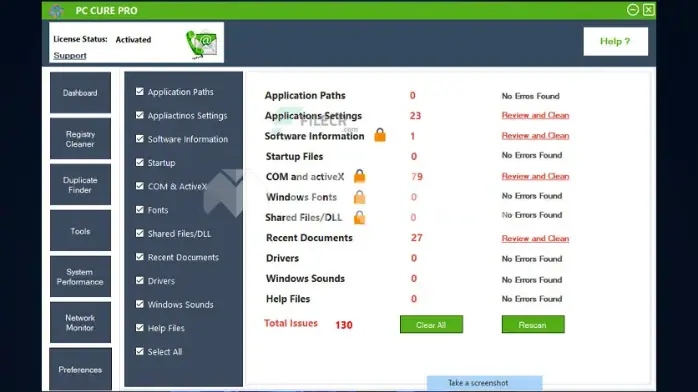Click the Software Information count 1

click(x=413, y=136)
